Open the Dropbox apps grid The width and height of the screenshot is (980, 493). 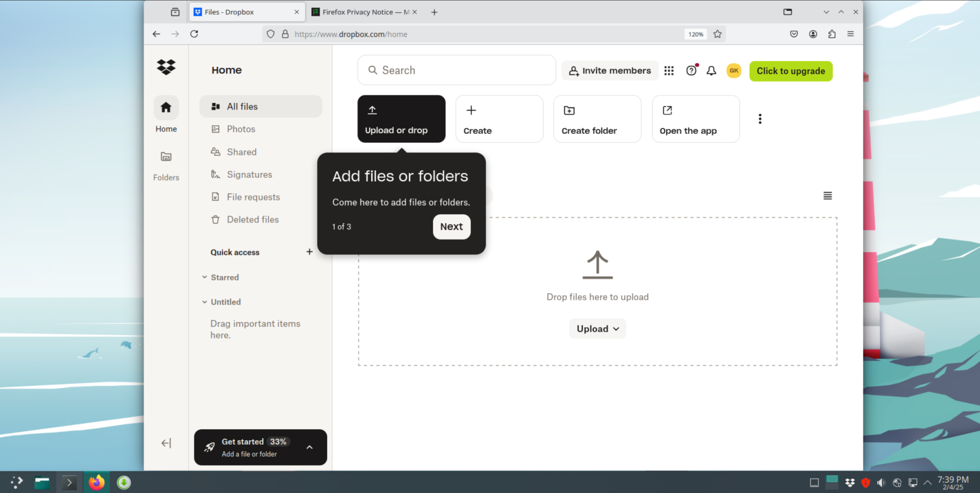tap(668, 70)
